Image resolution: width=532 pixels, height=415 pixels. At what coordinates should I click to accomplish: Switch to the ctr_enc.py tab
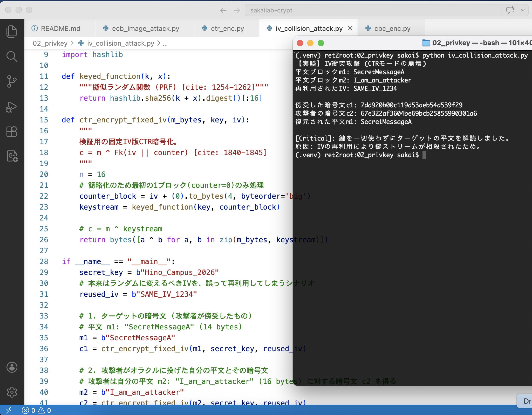point(227,29)
